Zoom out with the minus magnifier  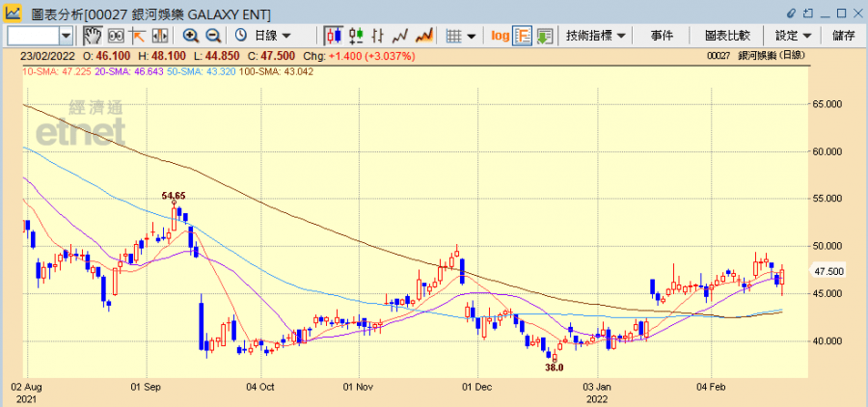[x=212, y=36]
